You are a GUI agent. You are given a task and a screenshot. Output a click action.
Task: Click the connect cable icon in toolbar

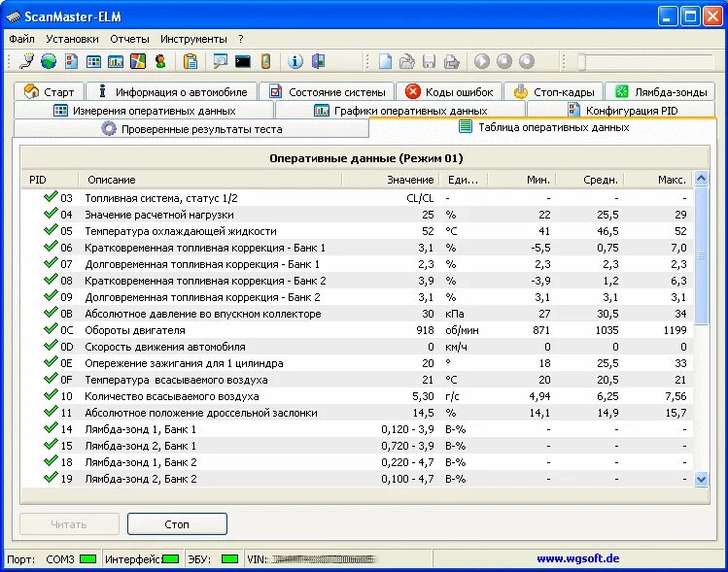[x=26, y=61]
